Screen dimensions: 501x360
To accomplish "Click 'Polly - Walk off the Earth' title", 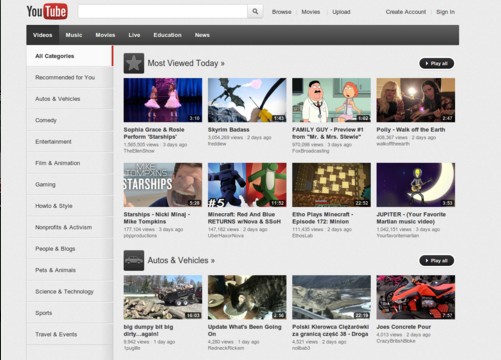I will (411, 130).
